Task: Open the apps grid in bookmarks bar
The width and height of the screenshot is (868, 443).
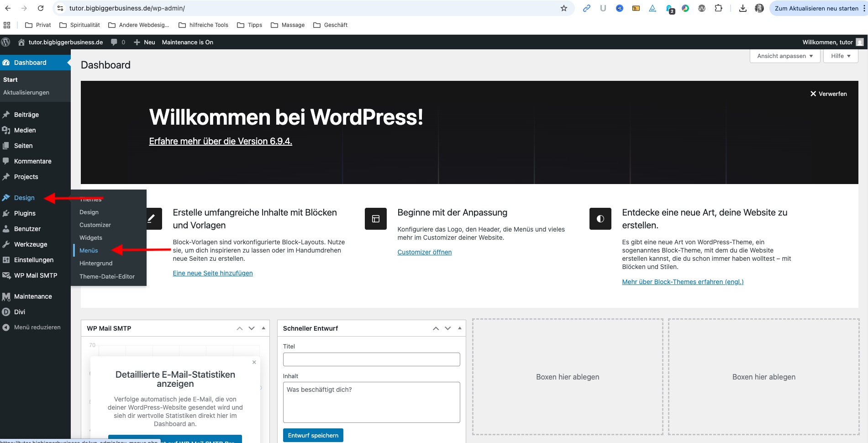Action: click(7, 25)
